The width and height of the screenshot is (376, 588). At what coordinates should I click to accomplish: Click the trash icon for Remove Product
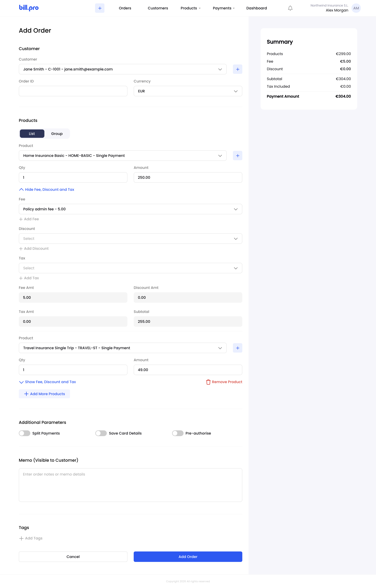(x=208, y=382)
